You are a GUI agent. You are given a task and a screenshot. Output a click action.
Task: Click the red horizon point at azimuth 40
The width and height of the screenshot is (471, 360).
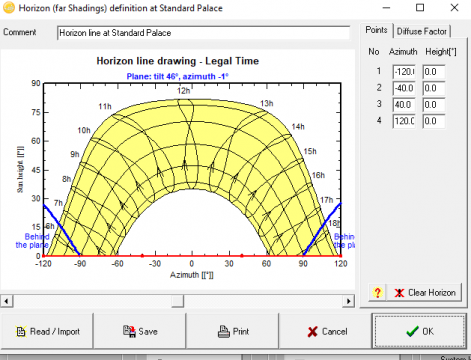point(242,256)
